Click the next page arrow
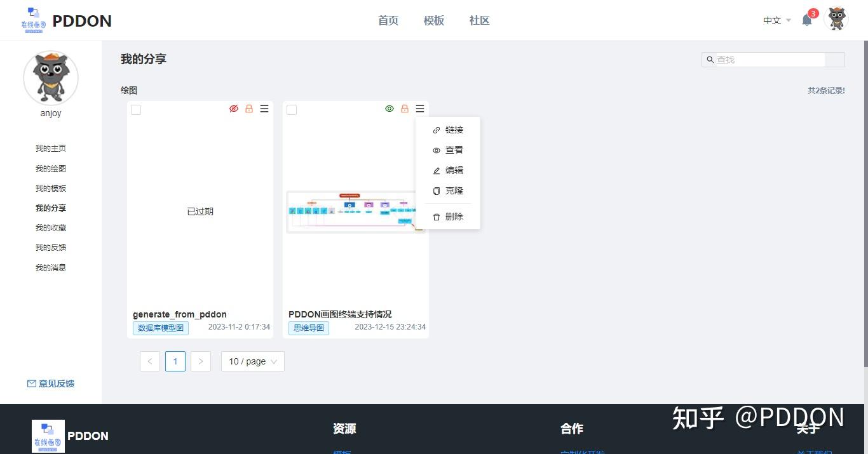 200,361
